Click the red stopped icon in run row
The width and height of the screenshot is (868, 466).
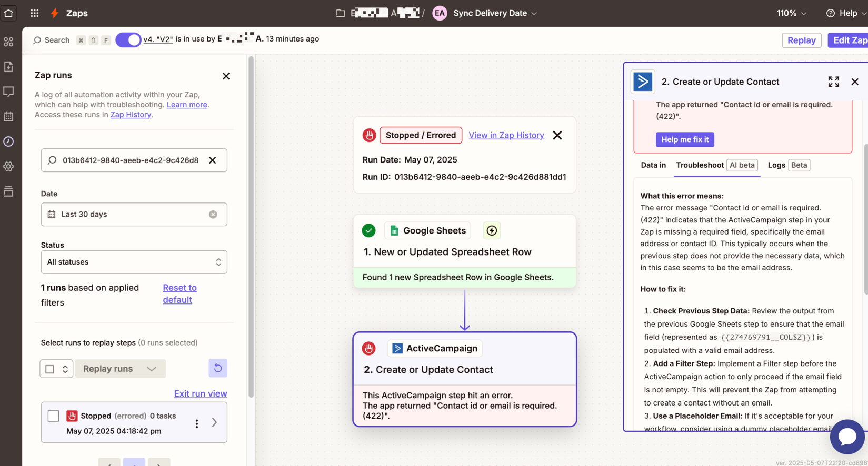point(72,416)
